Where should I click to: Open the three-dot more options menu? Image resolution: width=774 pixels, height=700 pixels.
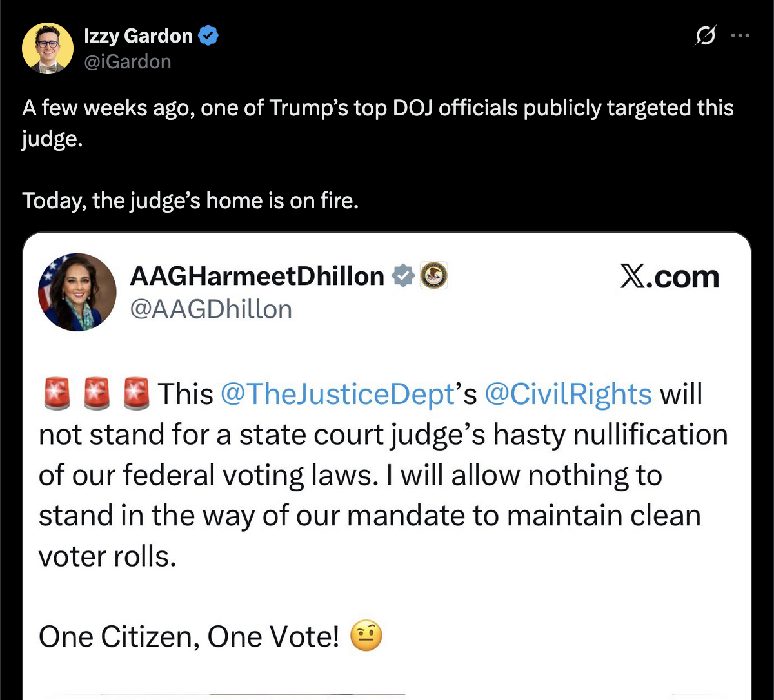(740, 36)
